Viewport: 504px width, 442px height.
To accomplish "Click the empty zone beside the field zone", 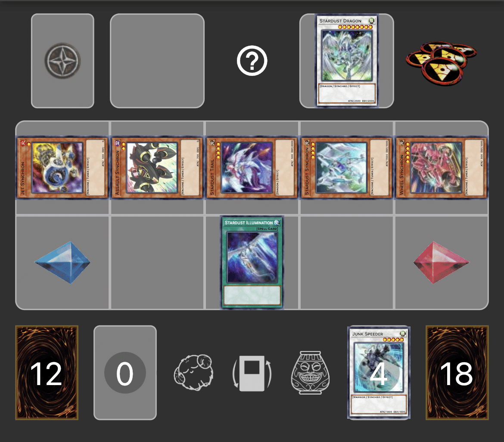I will [x=157, y=61].
